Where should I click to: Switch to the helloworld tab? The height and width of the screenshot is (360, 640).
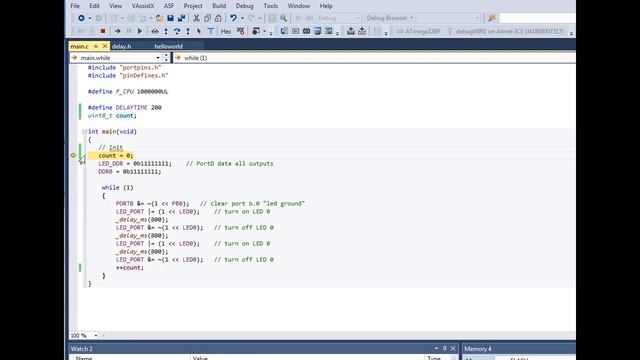click(x=168, y=46)
